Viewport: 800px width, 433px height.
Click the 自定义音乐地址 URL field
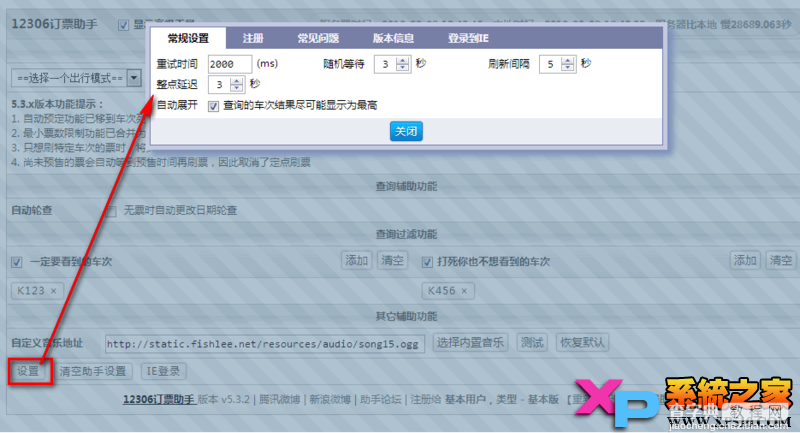(x=265, y=344)
